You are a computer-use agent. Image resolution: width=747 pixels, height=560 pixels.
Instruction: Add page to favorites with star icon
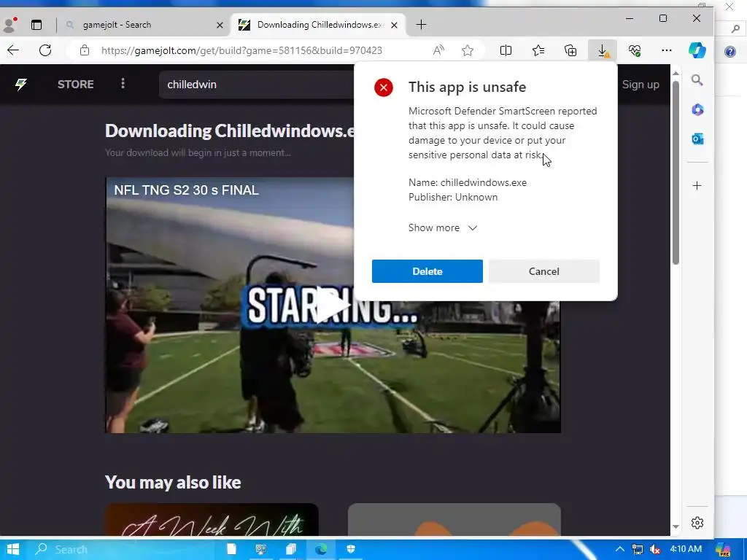468,50
